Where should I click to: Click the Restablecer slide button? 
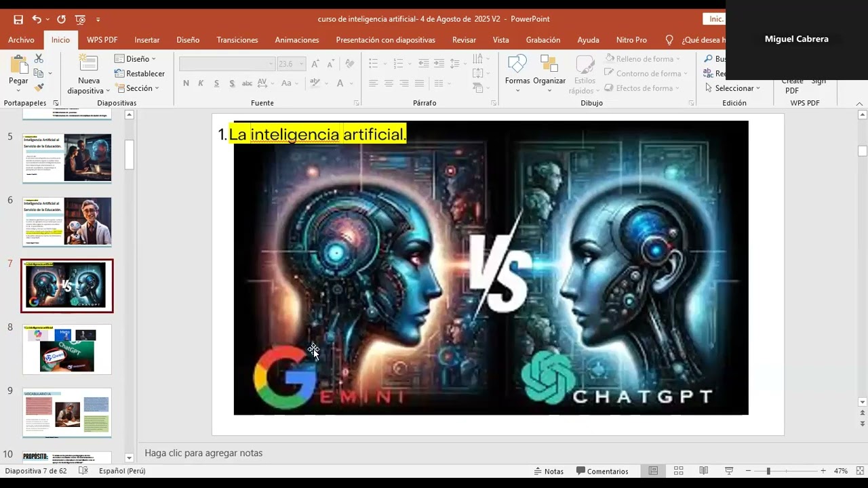[x=140, y=73]
